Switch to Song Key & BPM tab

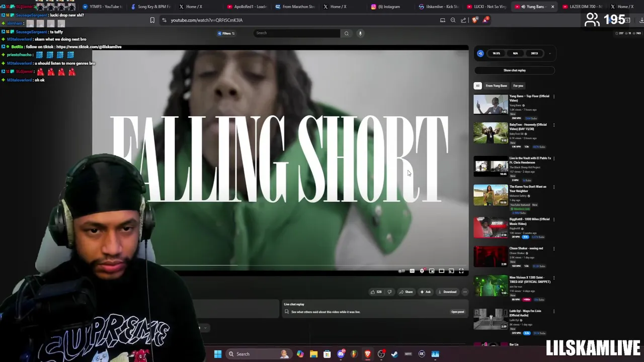(150, 7)
